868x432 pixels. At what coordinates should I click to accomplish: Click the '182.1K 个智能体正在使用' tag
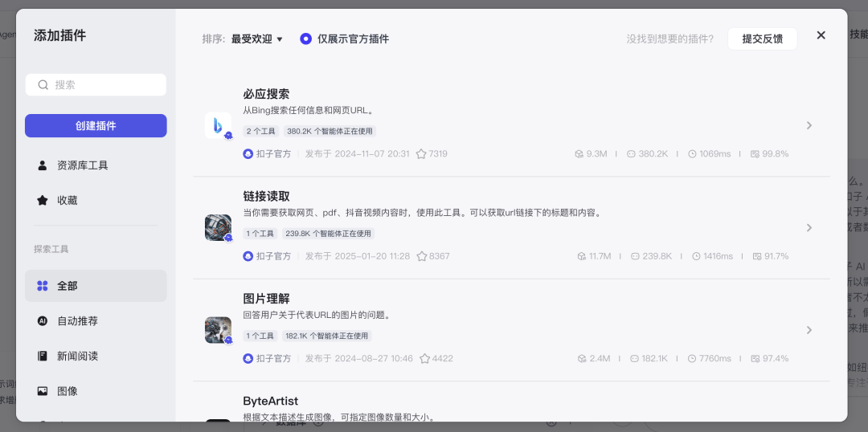pyautogui.click(x=326, y=336)
